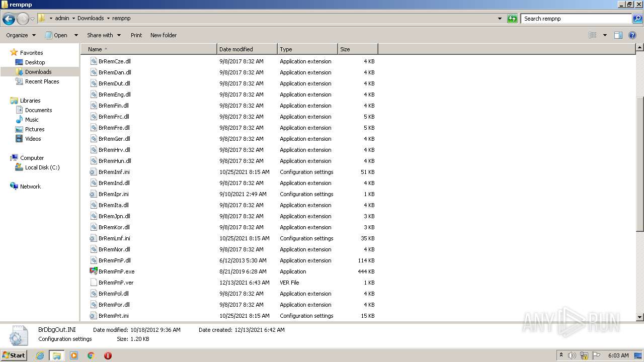Open the Pictures library
644x362 pixels.
(x=35, y=129)
